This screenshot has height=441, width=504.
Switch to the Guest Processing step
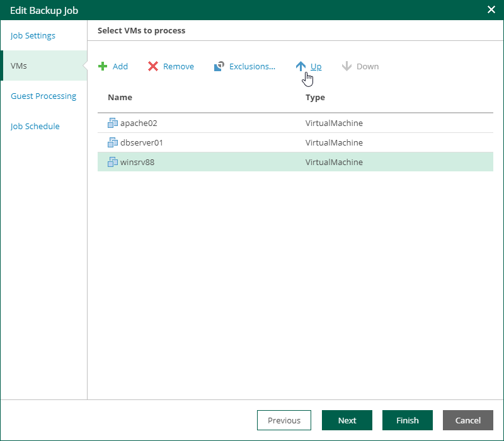click(43, 96)
